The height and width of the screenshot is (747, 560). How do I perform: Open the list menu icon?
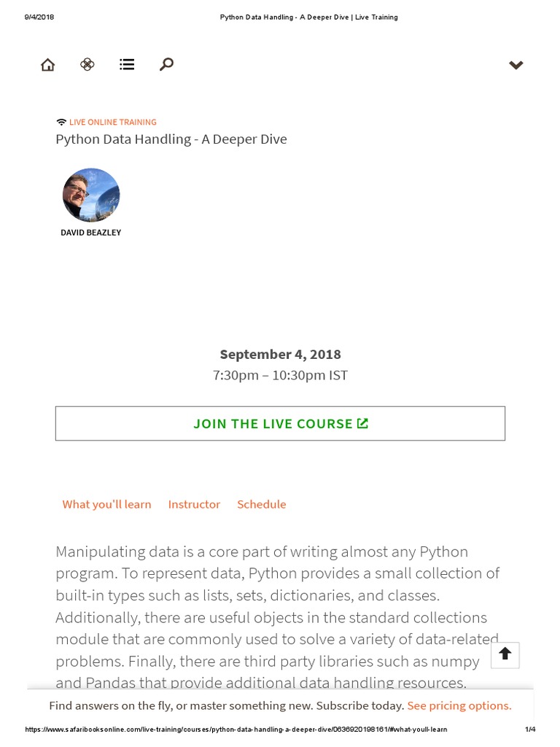(x=127, y=65)
